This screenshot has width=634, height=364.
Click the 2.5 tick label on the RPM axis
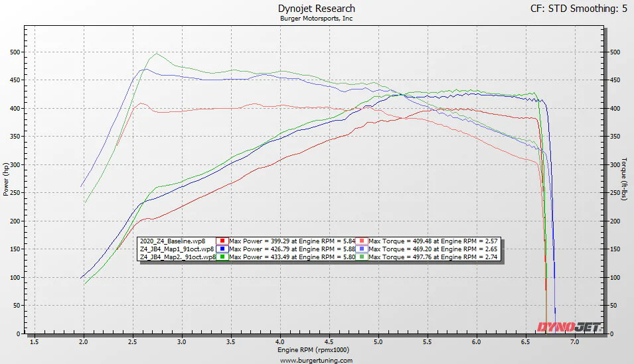[133, 341]
